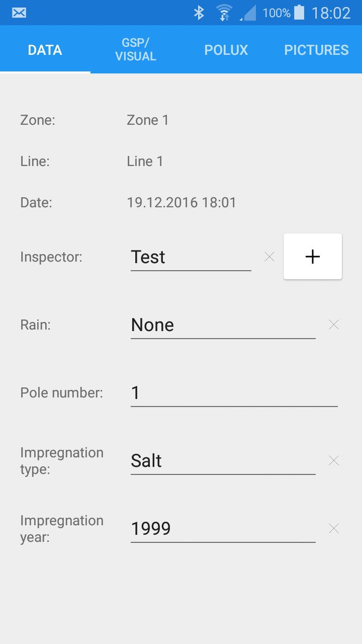The width and height of the screenshot is (362, 644).
Task: Open the POLUX tab
Action: pyautogui.click(x=226, y=50)
